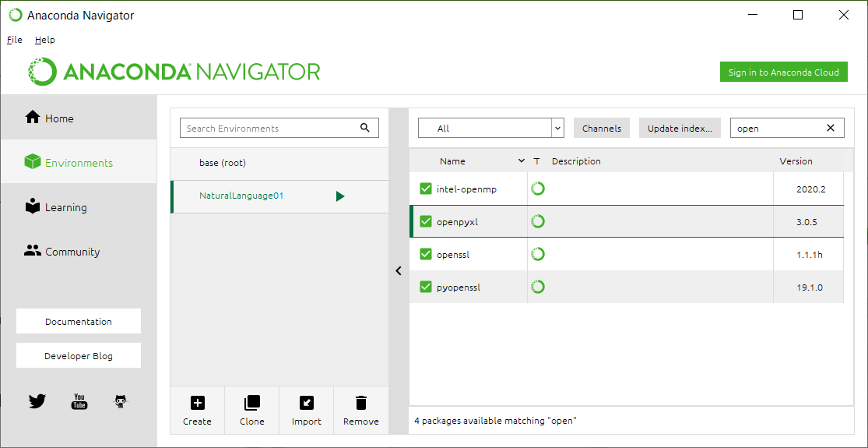Click the openpyxl package type icon
This screenshot has height=448, width=868.
(x=537, y=221)
